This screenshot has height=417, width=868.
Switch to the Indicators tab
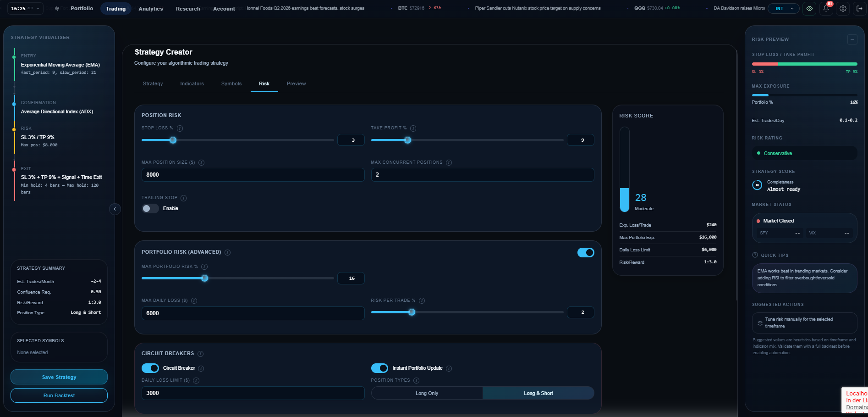tap(192, 83)
